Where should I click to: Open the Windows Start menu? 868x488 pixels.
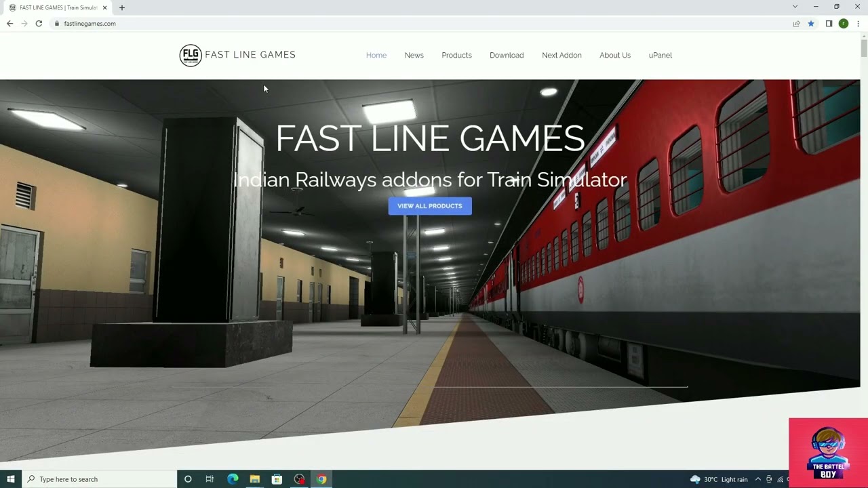click(10, 479)
